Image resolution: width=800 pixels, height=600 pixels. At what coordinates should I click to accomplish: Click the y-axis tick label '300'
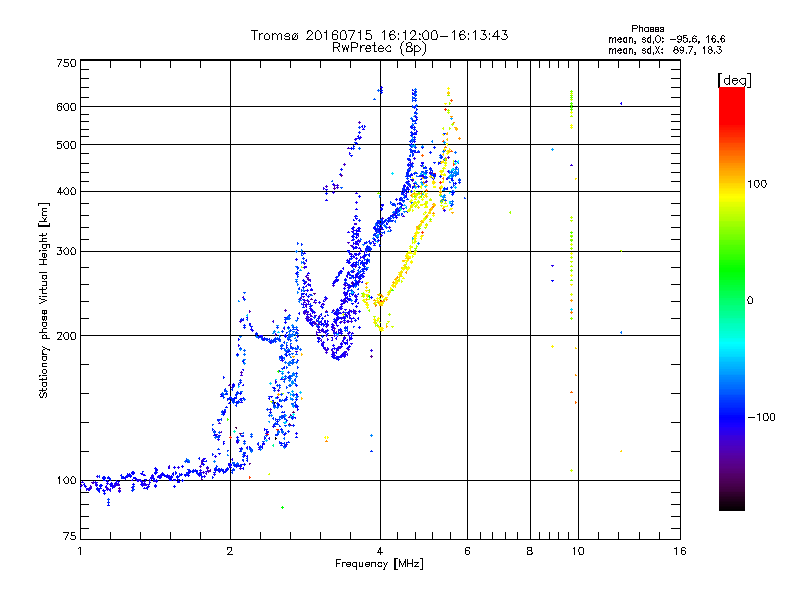(x=66, y=252)
